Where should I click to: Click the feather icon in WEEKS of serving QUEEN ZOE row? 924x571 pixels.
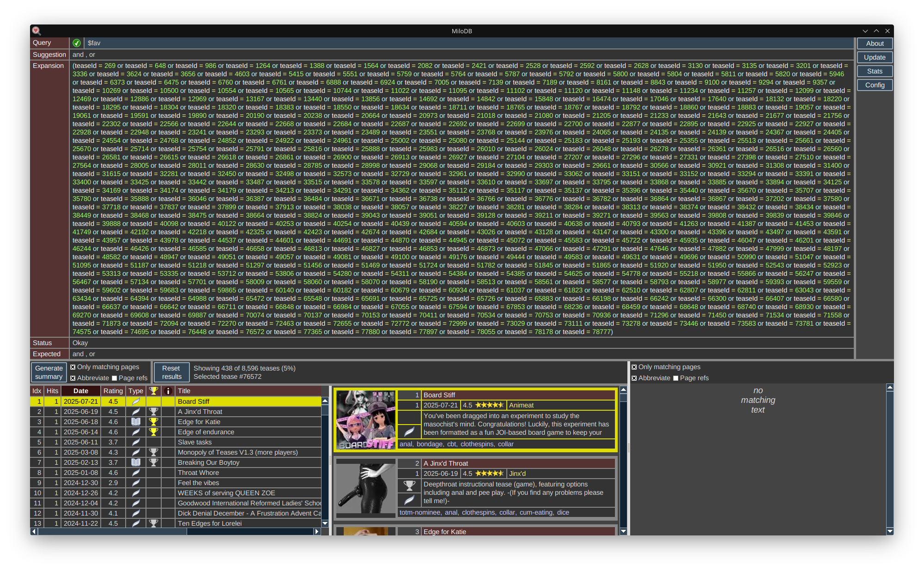[136, 493]
